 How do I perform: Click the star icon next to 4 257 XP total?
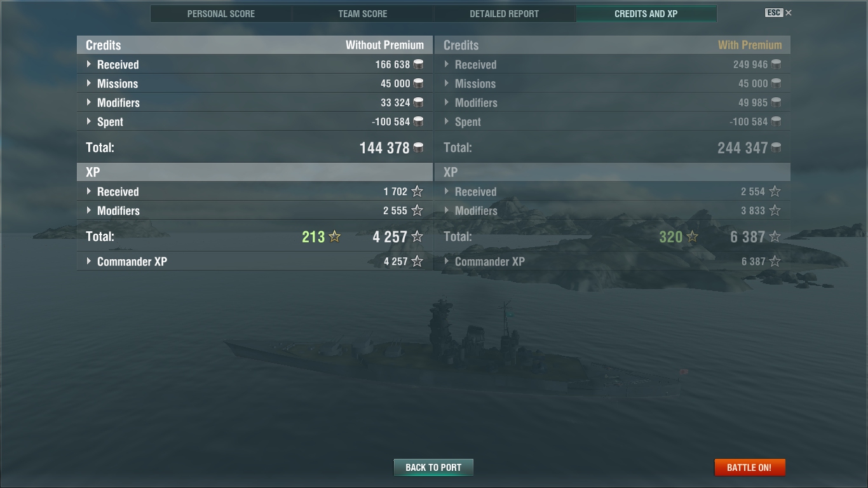pyautogui.click(x=417, y=236)
